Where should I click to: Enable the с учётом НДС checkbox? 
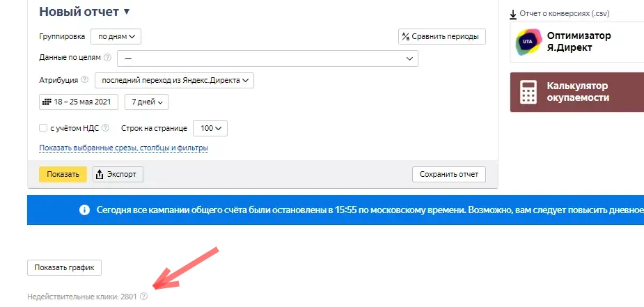click(43, 128)
